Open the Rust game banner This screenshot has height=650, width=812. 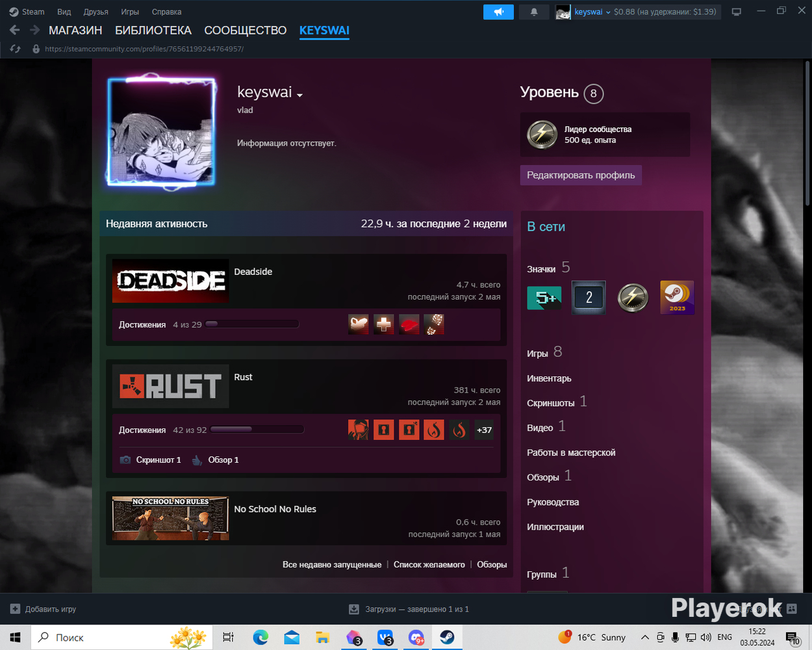coord(170,386)
